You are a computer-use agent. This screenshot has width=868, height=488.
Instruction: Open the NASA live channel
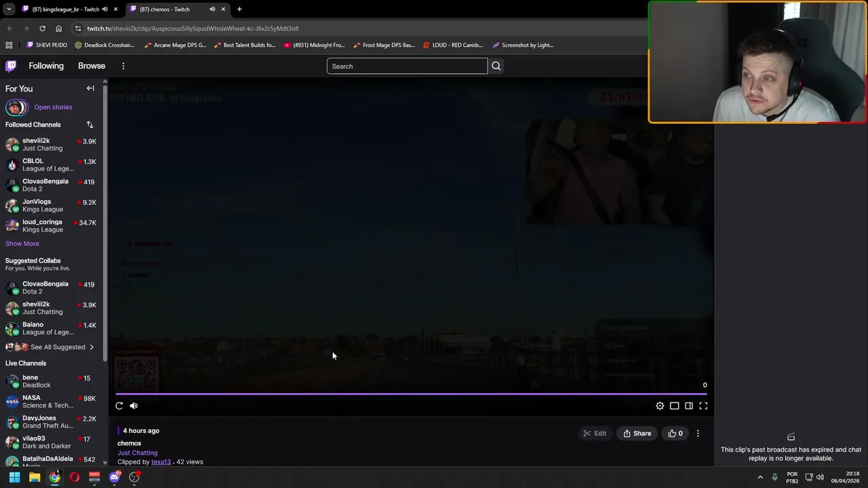pyautogui.click(x=51, y=401)
